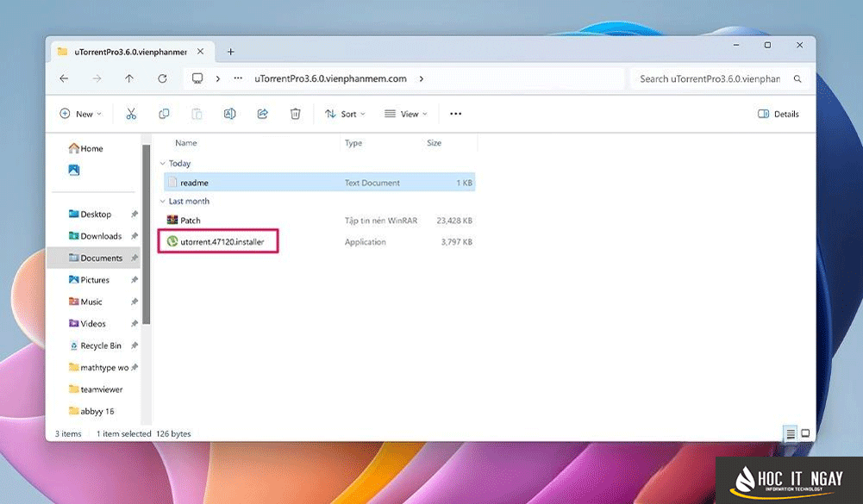Open the See more options menu
The image size is (863, 504).
point(456,114)
